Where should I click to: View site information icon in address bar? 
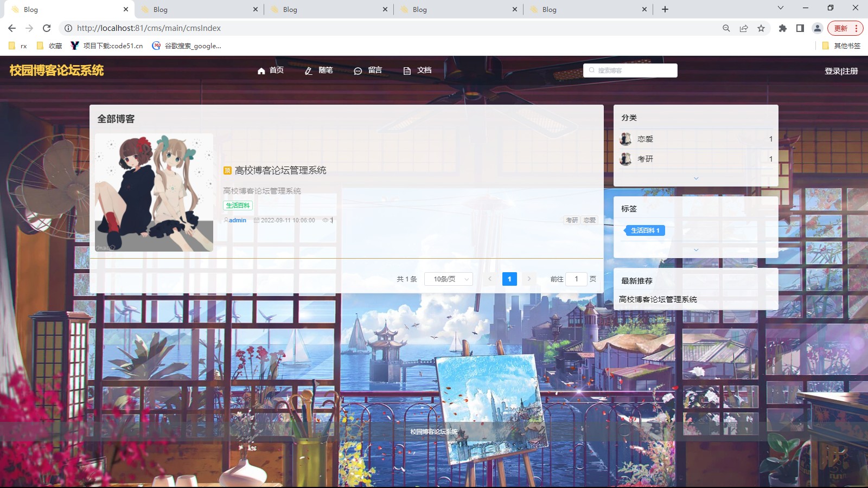pyautogui.click(x=68, y=28)
